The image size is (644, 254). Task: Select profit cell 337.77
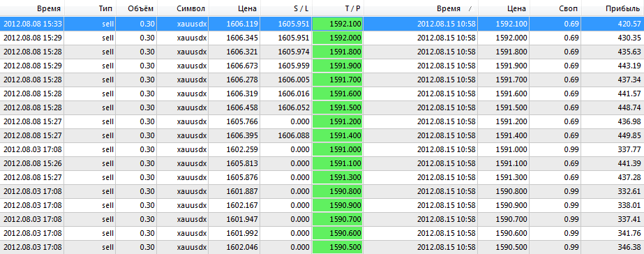click(x=613, y=149)
